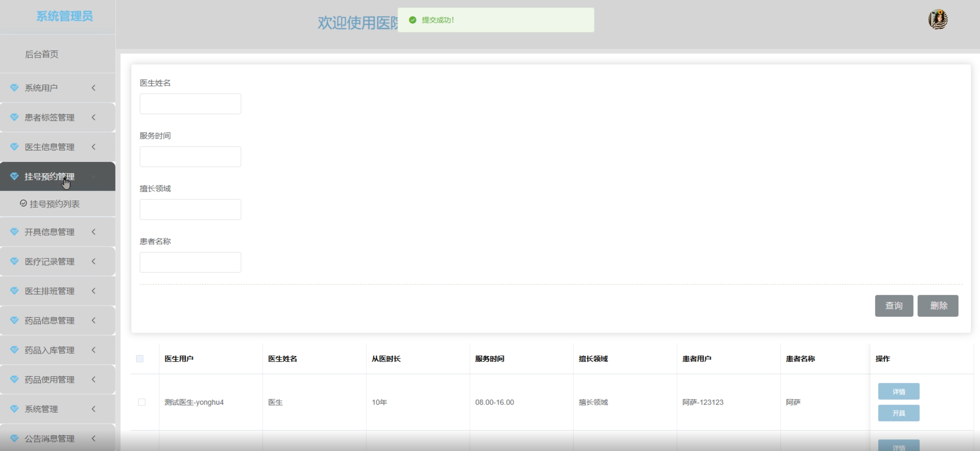
Task: Expand the 公告消息管理 chevron
Action: tap(94, 439)
